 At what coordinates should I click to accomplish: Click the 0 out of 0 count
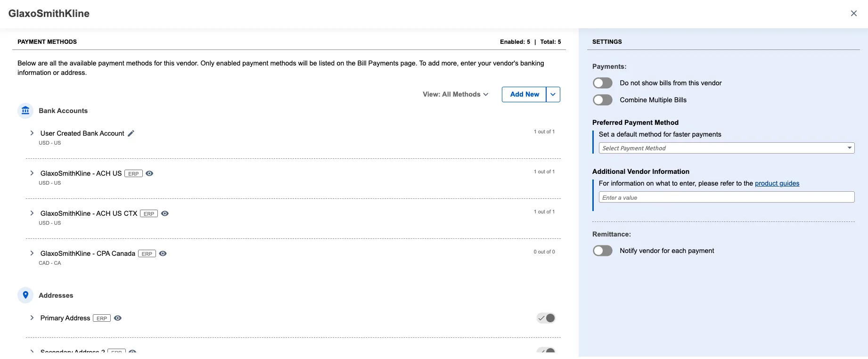tap(544, 252)
